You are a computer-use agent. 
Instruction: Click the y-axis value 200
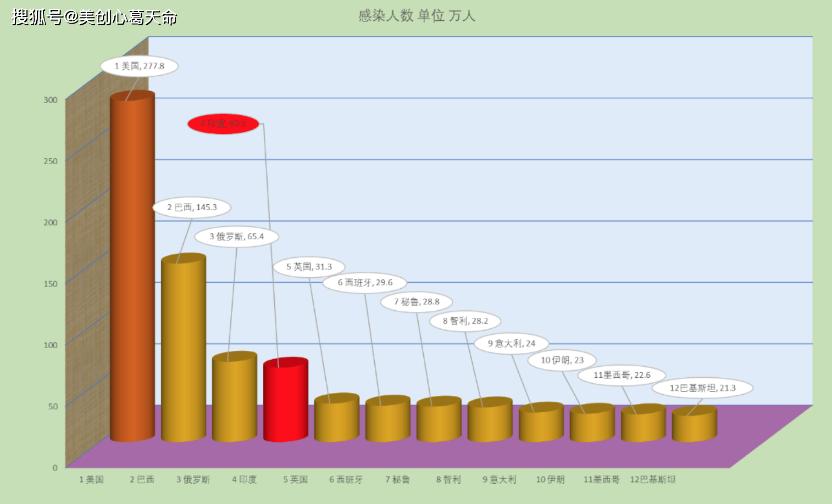51,222
